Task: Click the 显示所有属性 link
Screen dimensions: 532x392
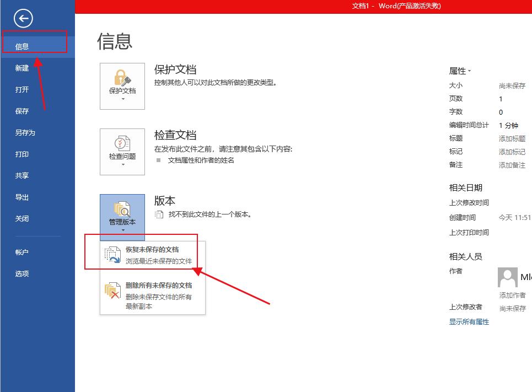Action: click(x=468, y=321)
